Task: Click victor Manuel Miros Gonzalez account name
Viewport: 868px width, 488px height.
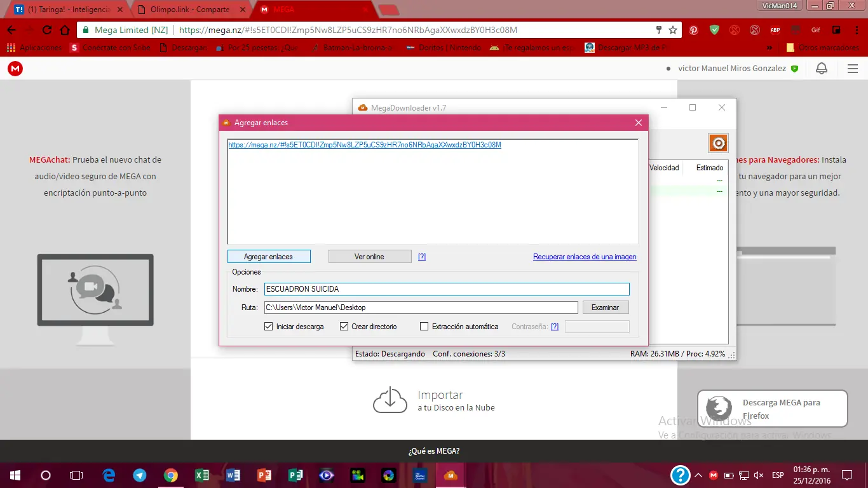Action: tap(732, 69)
